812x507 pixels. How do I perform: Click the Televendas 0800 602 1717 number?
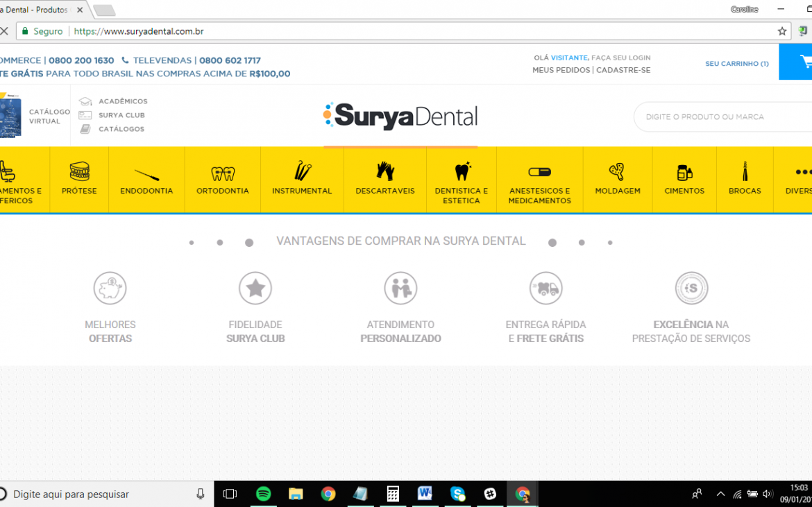tap(230, 60)
